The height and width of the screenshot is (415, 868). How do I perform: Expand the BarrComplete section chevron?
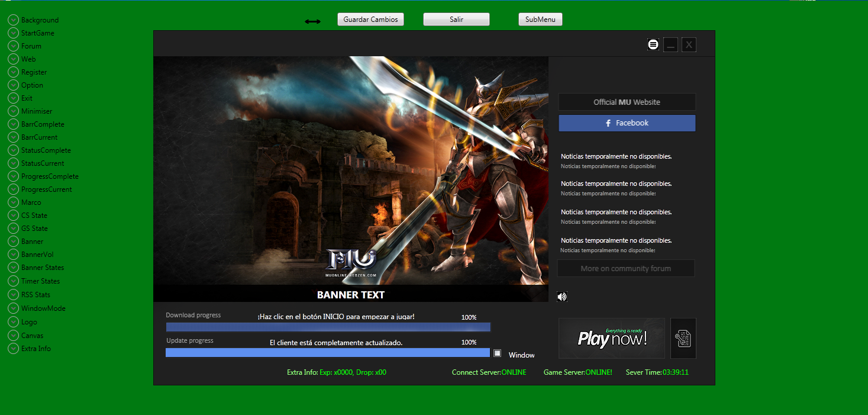(13, 124)
